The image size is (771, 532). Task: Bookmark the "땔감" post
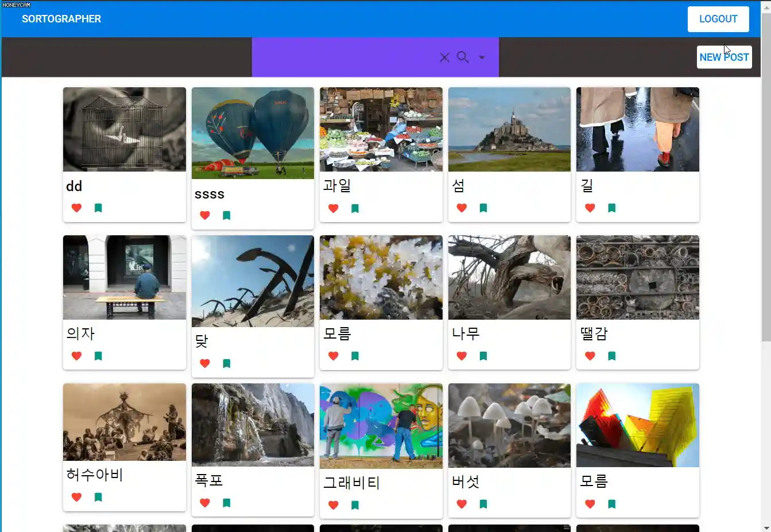tap(611, 356)
